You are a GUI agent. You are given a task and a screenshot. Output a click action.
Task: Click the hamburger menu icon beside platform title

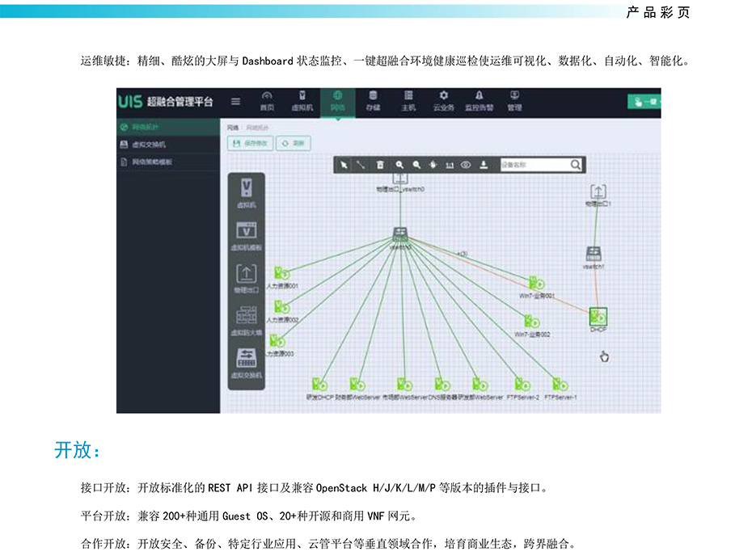click(x=235, y=102)
